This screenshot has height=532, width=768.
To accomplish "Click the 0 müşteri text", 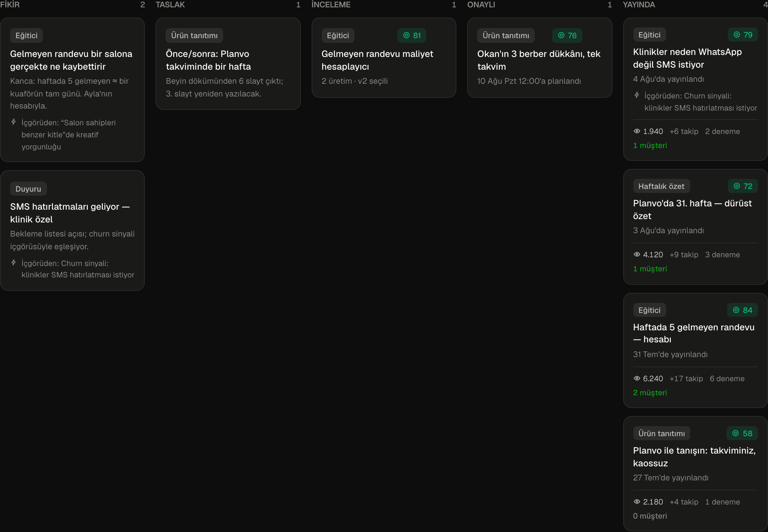I will tap(650, 516).
